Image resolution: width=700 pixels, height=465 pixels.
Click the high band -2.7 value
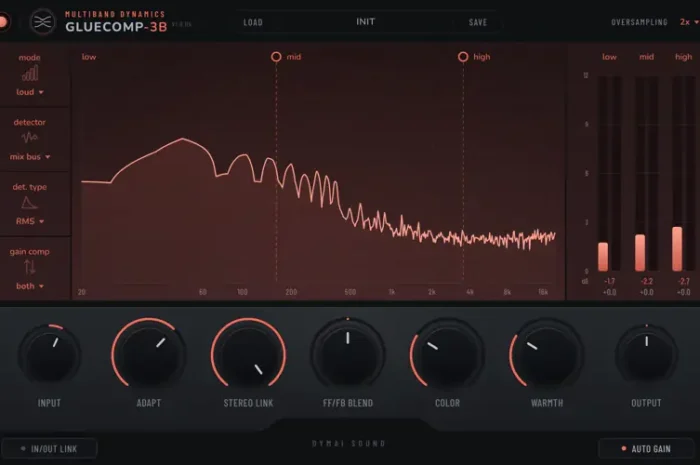pyautogui.click(x=683, y=281)
